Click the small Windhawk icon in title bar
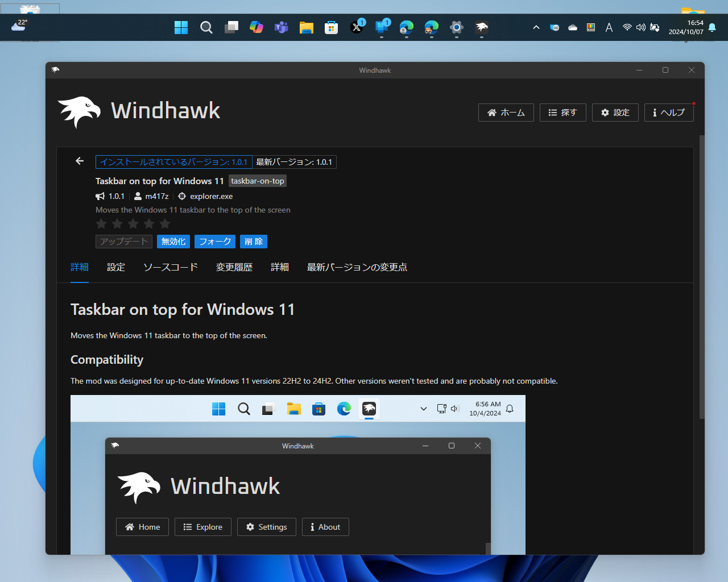Image resolution: width=728 pixels, height=582 pixels. tap(55, 70)
